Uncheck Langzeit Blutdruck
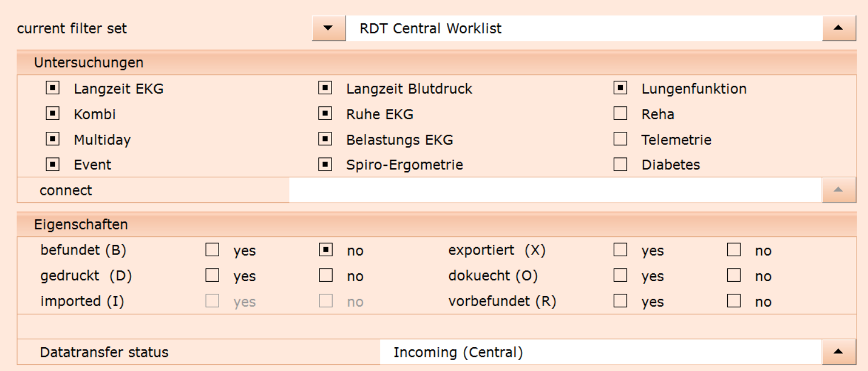Screen dimensions: 868x371 tap(325, 88)
